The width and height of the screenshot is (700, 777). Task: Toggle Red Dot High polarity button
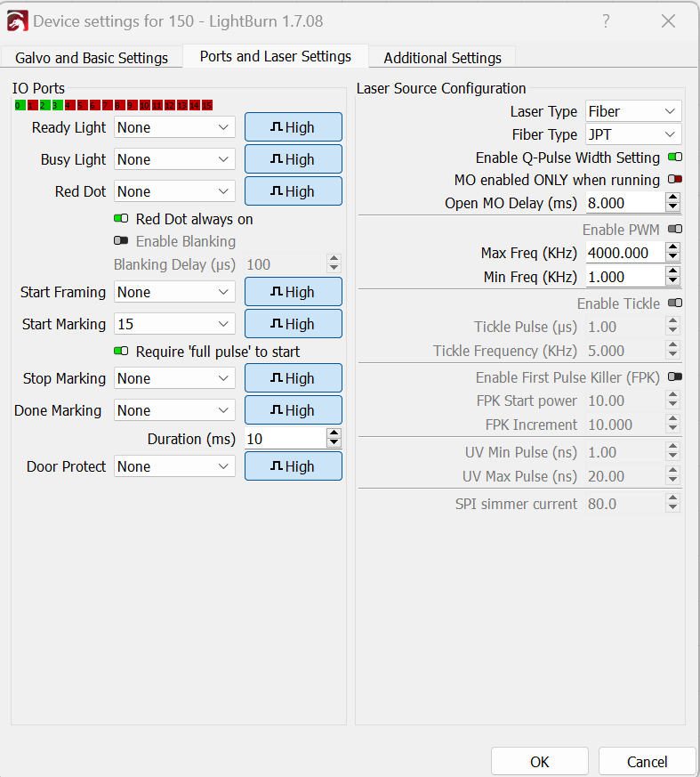click(x=293, y=191)
